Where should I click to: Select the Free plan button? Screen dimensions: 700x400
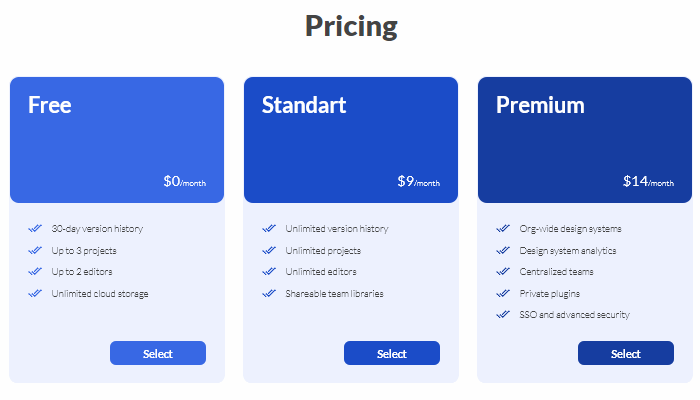tap(158, 353)
